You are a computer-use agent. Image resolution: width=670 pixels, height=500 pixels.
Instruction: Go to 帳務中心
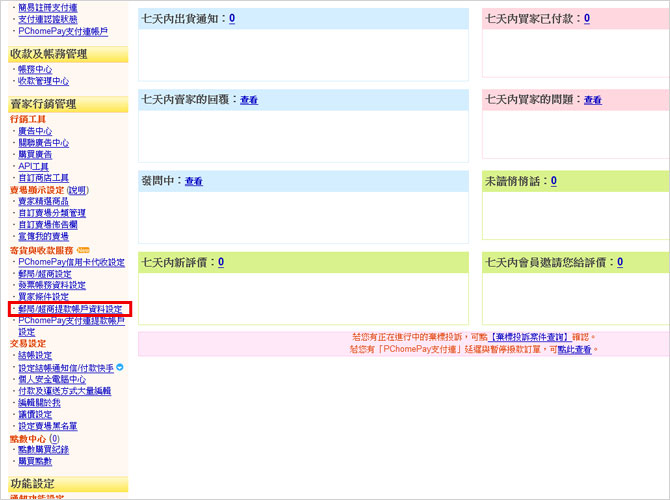(35, 69)
